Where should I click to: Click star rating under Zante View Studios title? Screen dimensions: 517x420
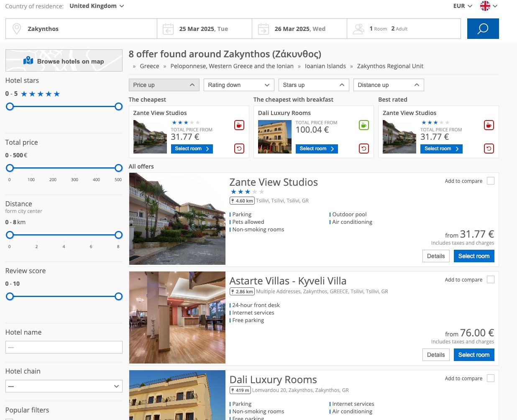[248, 192]
